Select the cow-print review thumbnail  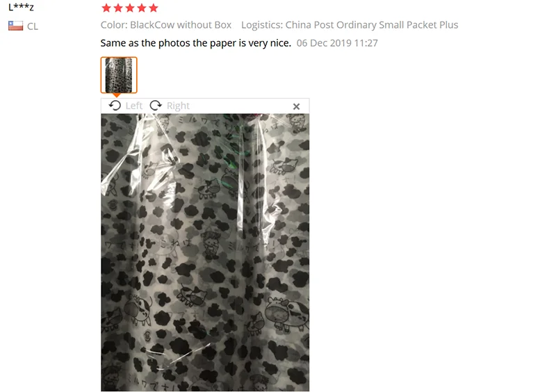coord(119,75)
